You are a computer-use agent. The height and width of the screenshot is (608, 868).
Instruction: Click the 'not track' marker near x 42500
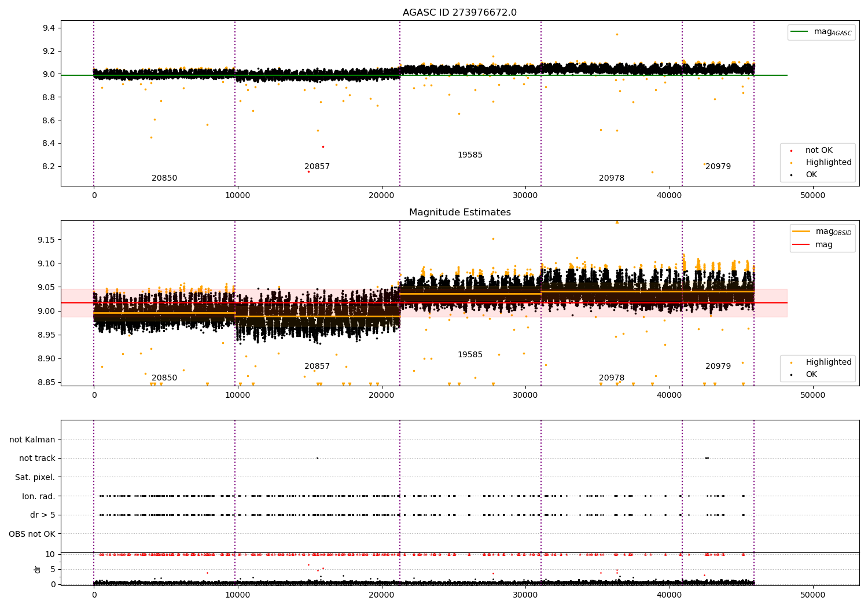[707, 458]
